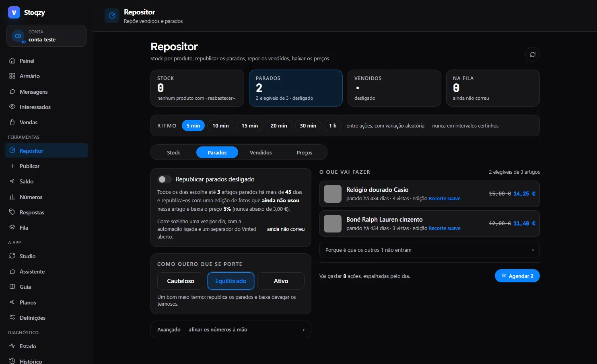The width and height of the screenshot is (597, 364).
Task: Open Vendas shopping bag icon
Action: (12, 122)
